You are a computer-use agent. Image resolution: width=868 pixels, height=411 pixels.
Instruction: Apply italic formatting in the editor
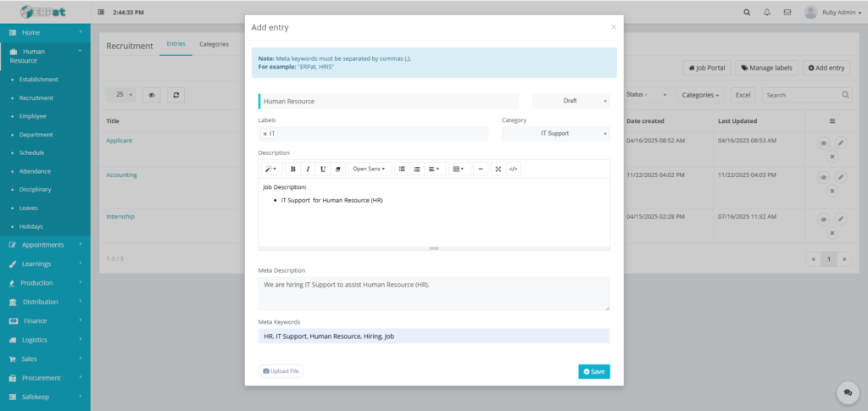click(308, 169)
